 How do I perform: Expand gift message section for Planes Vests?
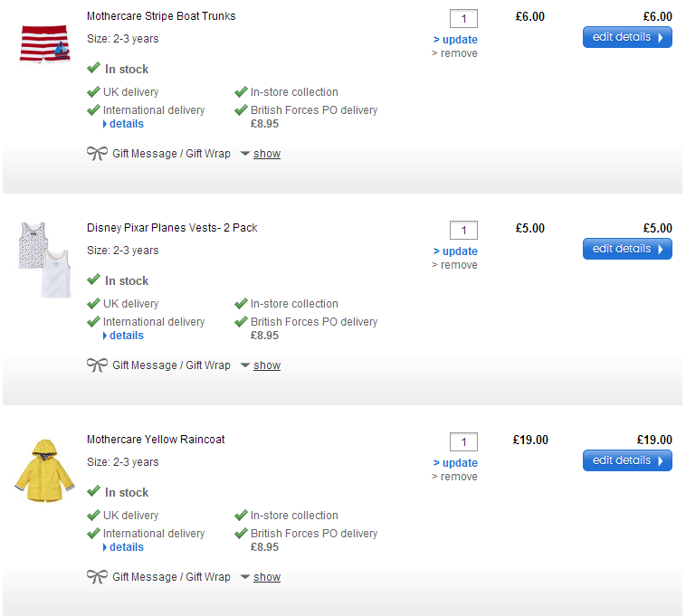266,365
